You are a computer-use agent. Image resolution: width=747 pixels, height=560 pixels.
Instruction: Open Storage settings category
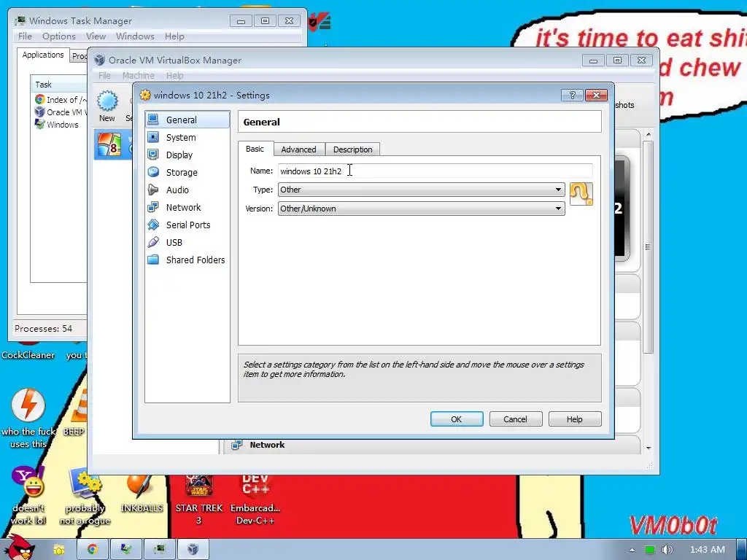click(187, 172)
